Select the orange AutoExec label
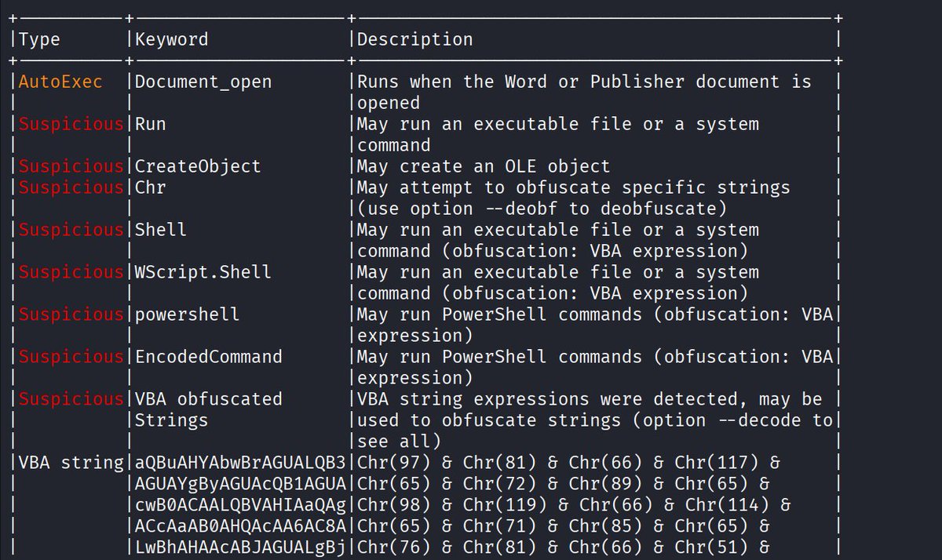The width and height of the screenshot is (942, 560). tap(60, 82)
